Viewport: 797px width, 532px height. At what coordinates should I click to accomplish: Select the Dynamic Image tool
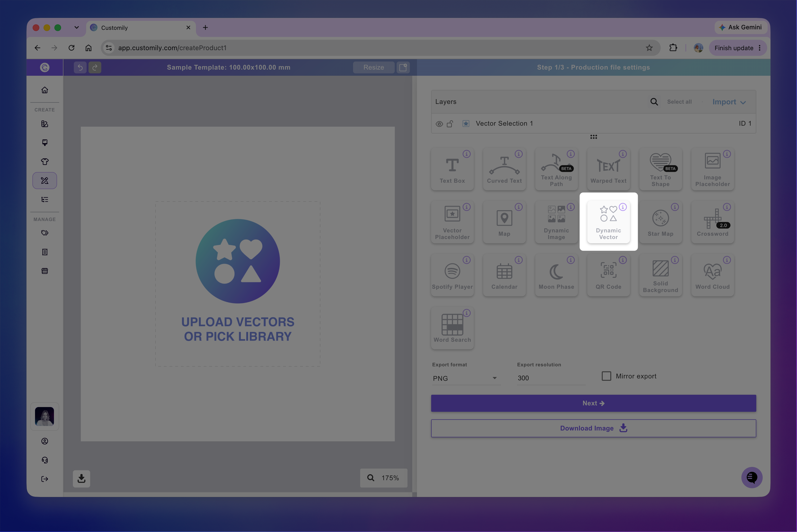(x=556, y=222)
